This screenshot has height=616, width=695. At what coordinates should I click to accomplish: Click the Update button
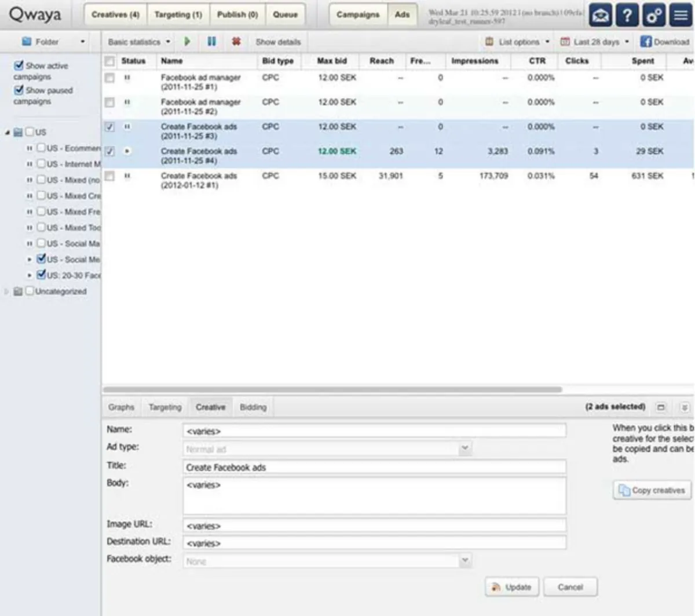coord(512,587)
